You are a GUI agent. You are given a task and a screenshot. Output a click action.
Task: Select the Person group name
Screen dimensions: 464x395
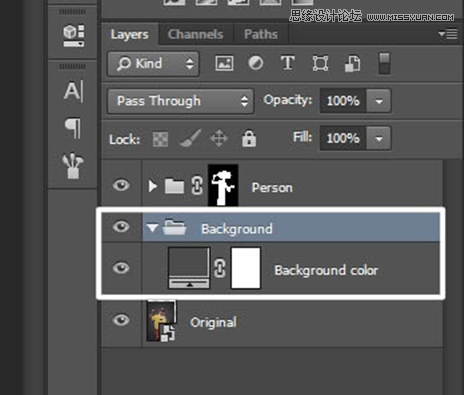[x=272, y=188]
